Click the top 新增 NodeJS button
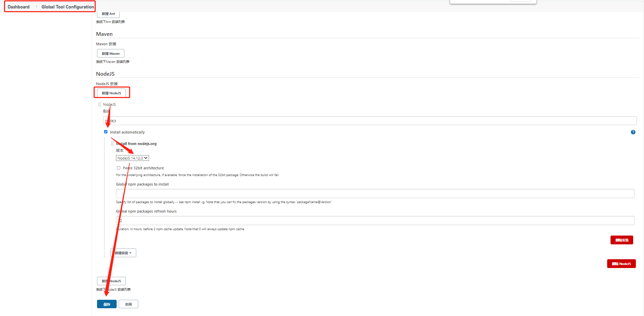The width and height of the screenshot is (644, 316). tap(111, 93)
